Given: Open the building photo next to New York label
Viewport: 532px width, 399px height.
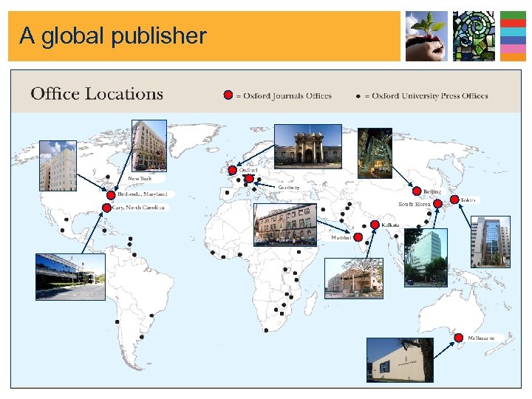Looking at the screenshot, I should click(x=149, y=146).
